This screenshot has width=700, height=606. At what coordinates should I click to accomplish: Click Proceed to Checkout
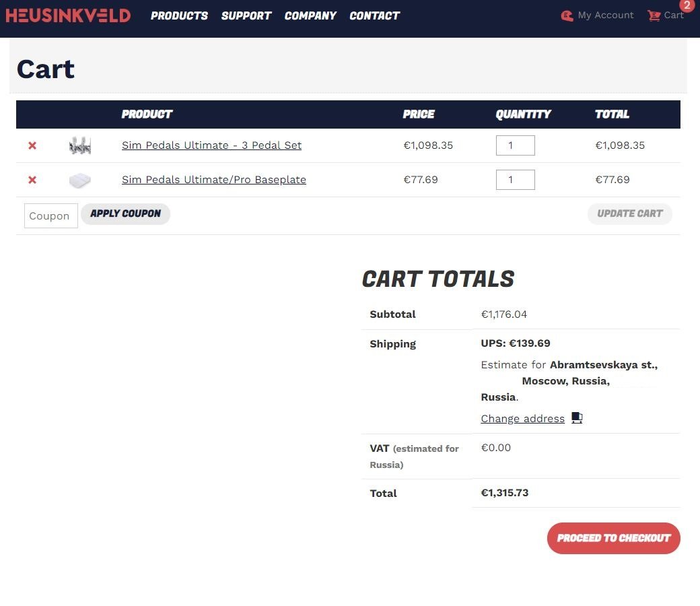[x=613, y=538]
